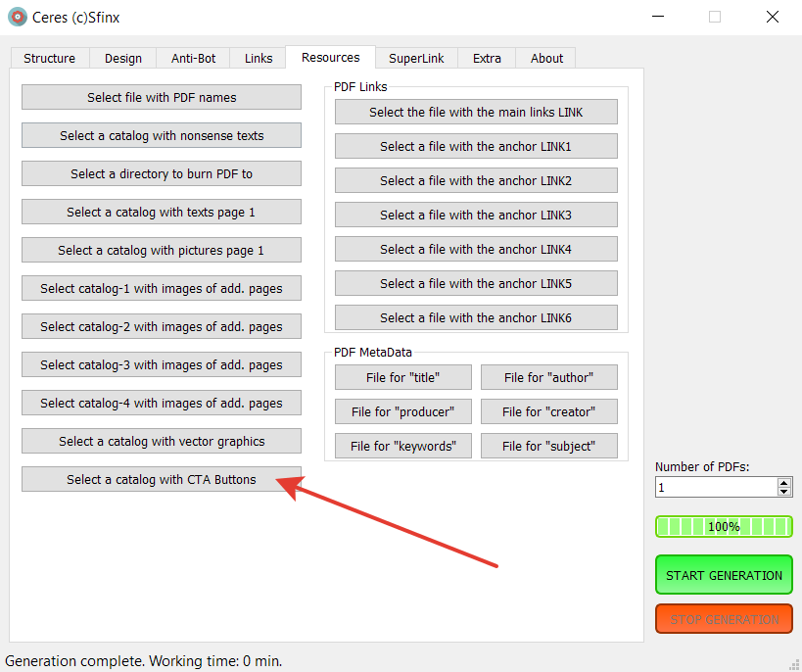Click Select a catalog with CTA Buttons
Screen dimensions: 802x672
coord(162,479)
